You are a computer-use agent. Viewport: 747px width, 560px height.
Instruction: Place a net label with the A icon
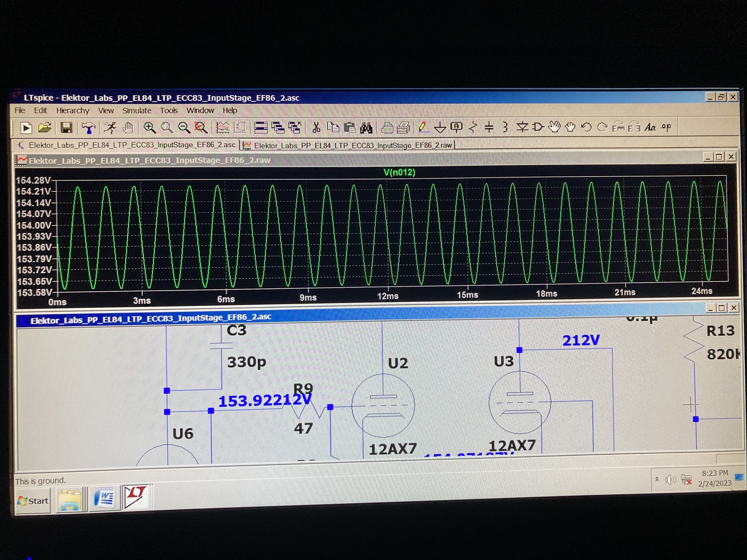tap(456, 127)
